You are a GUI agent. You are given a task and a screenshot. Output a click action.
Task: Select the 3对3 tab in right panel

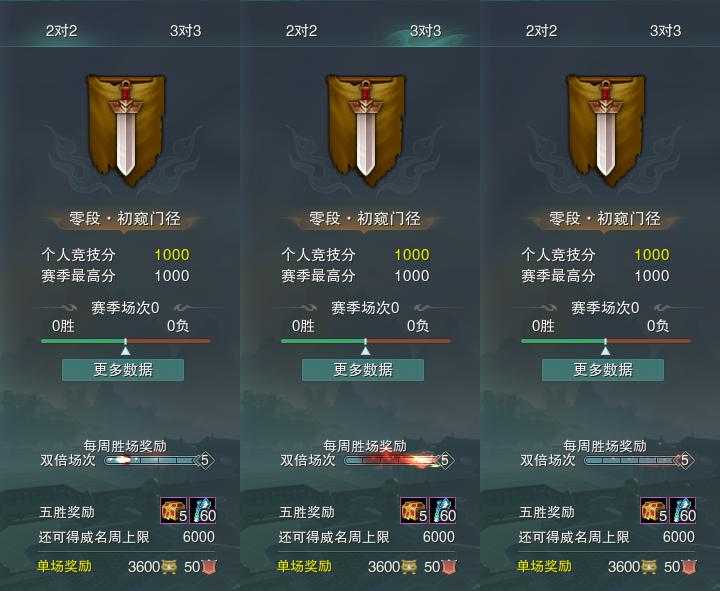[x=666, y=31]
